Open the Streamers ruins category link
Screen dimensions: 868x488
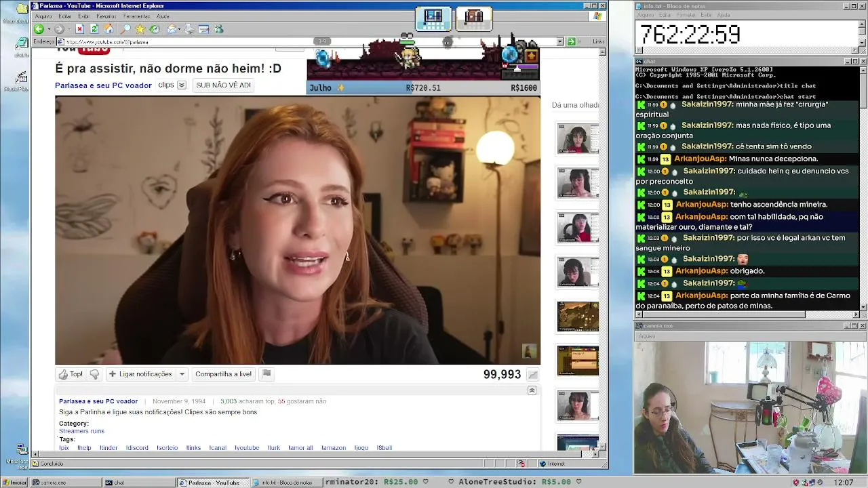(81, 431)
